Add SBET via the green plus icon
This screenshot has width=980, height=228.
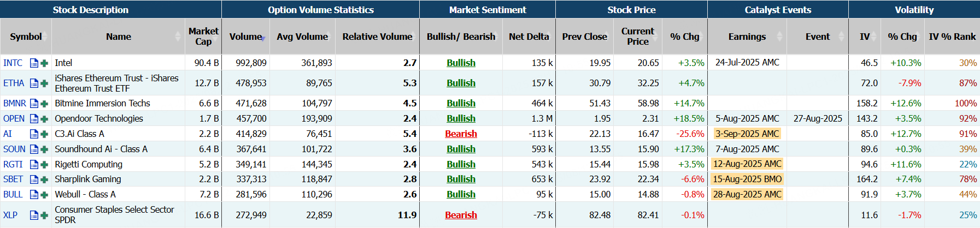pos(44,179)
